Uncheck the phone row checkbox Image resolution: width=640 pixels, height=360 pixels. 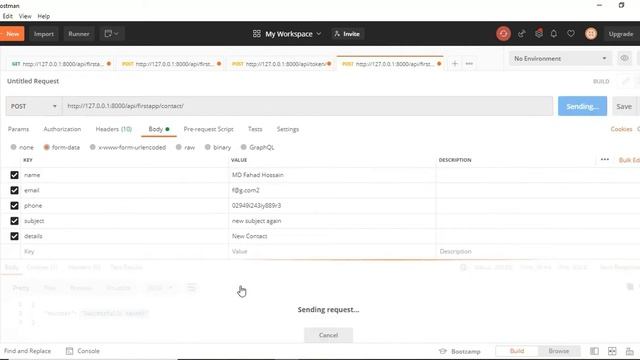(x=14, y=205)
